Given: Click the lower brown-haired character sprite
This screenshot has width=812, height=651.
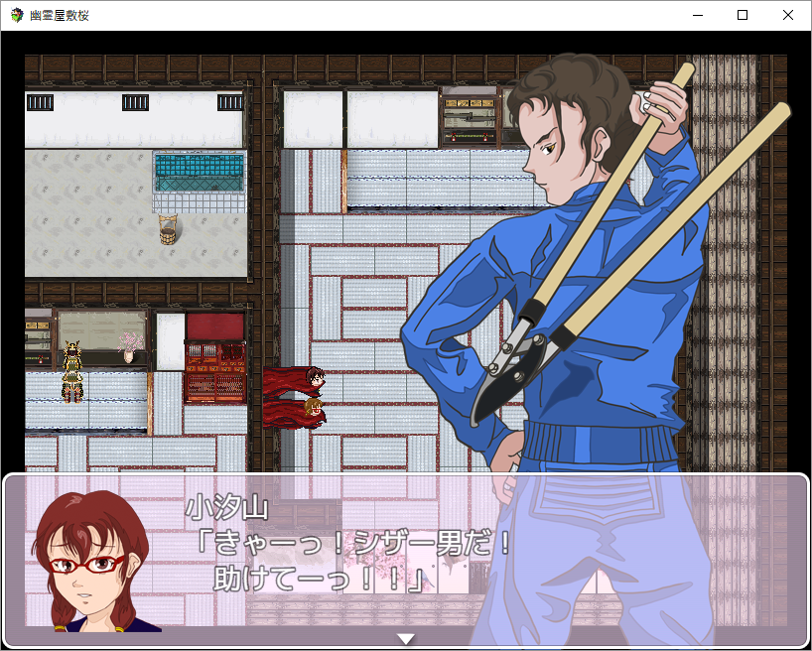Looking at the screenshot, I should tap(294, 413).
